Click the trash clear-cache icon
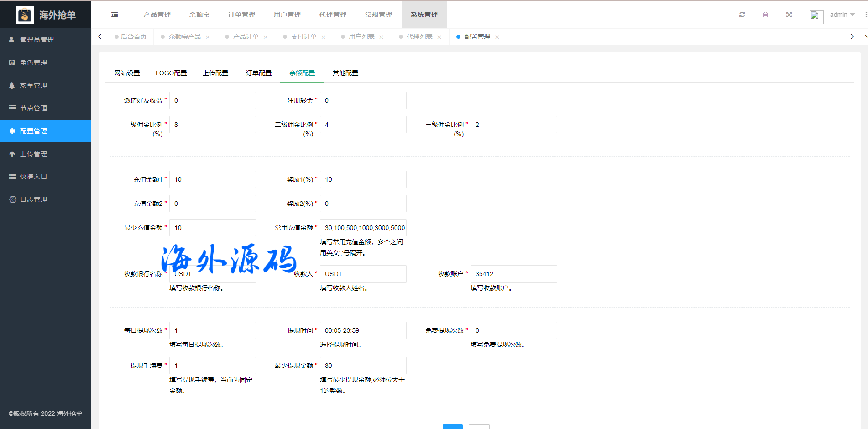This screenshot has height=429, width=868. 765,15
